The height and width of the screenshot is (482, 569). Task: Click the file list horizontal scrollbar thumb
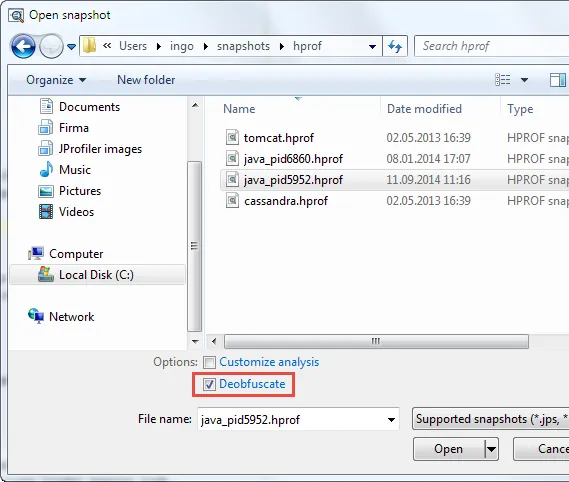point(376,342)
